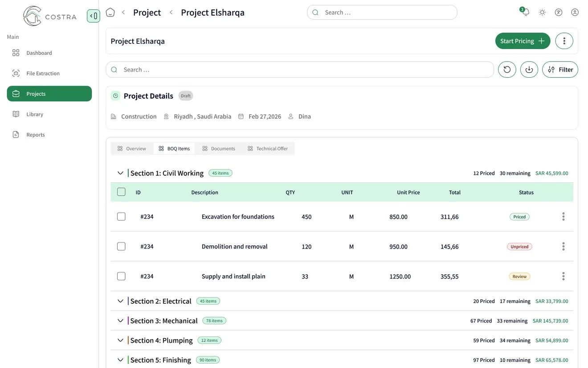Image resolution: width=588 pixels, height=368 pixels.
Task: Tick the Supply and install plain checkbox
Action: [x=121, y=276]
